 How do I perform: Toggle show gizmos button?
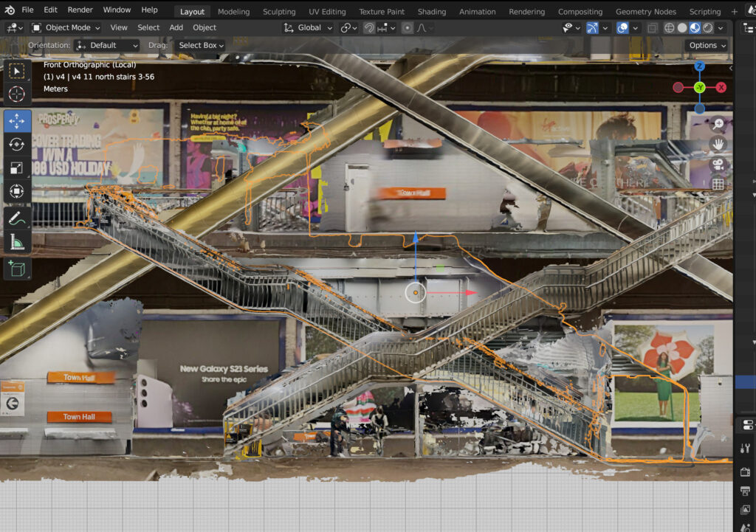(592, 28)
